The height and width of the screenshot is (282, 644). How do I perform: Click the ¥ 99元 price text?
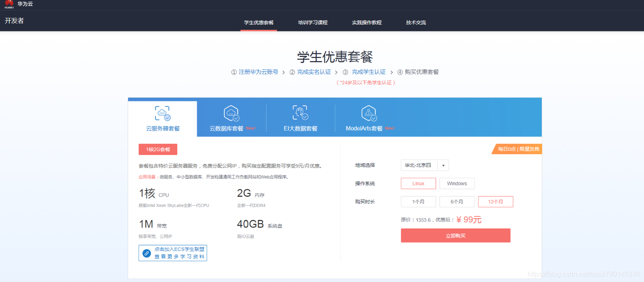tap(469, 219)
